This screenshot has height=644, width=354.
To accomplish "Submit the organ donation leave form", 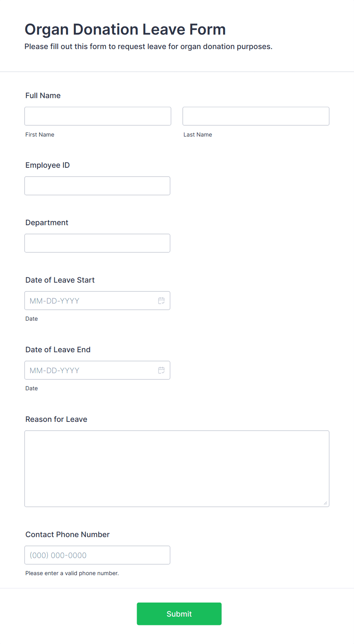I will [179, 614].
